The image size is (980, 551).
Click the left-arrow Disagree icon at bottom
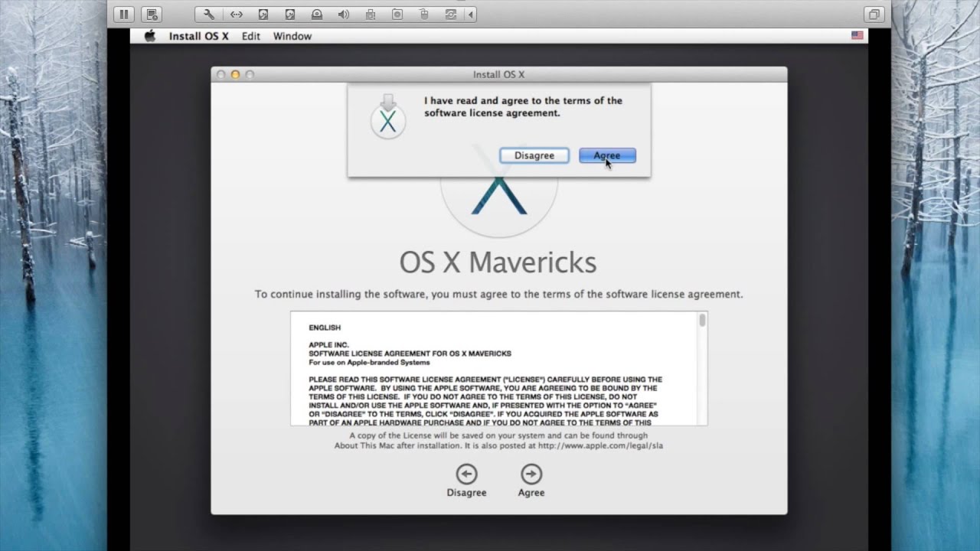coord(466,474)
